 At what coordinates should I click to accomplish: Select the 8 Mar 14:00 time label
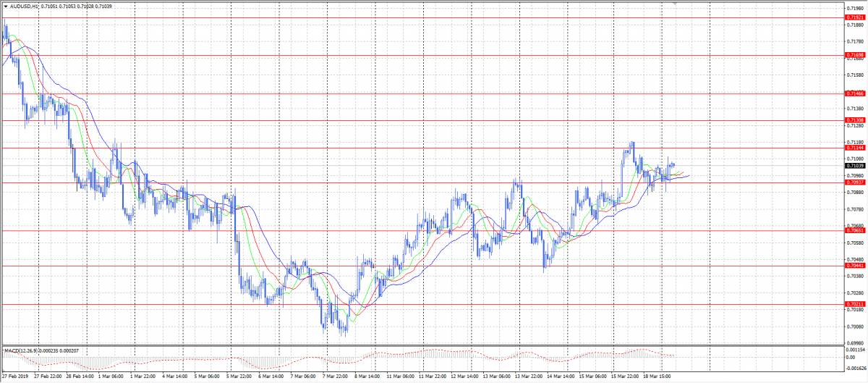(367, 377)
